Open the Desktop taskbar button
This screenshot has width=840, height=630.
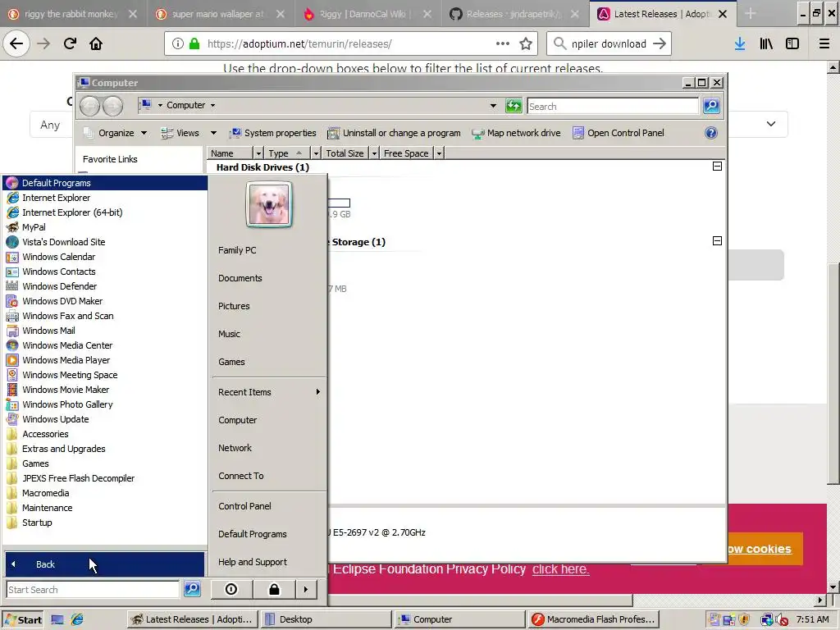coord(327,619)
